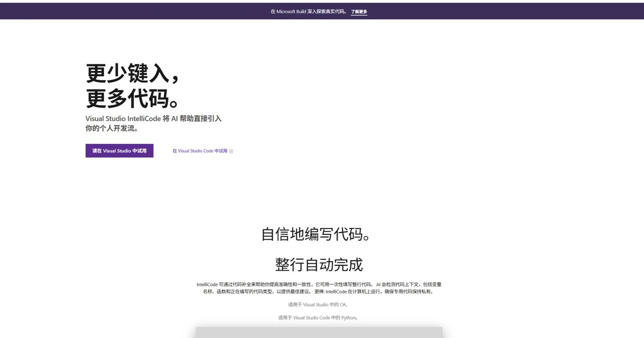
Task: Click the paragraph starting IntelliCode 可通过代码补全
Action: tap(319, 288)
